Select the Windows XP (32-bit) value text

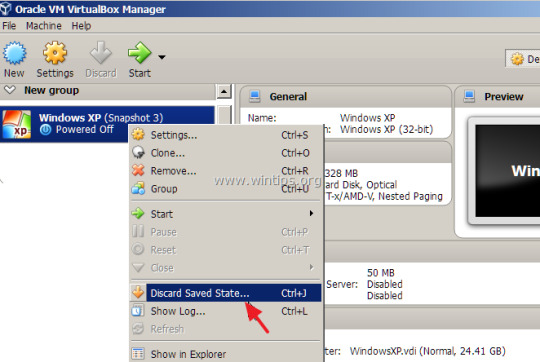click(x=386, y=130)
